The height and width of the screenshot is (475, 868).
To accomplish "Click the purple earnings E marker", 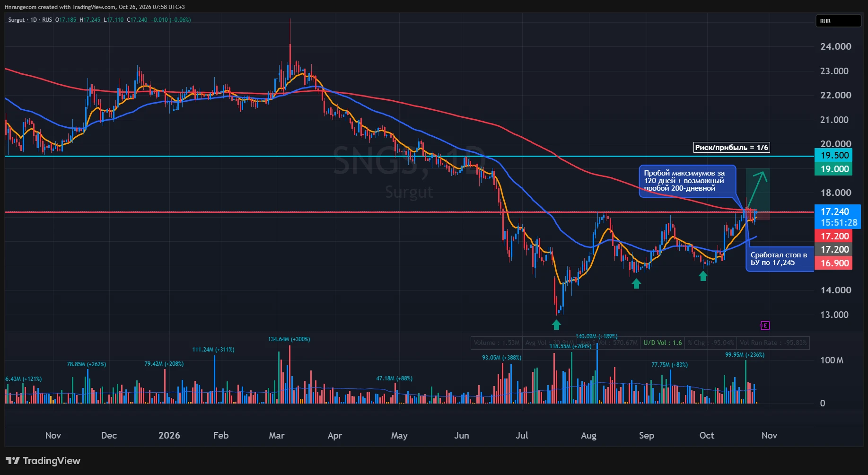I will 765,325.
